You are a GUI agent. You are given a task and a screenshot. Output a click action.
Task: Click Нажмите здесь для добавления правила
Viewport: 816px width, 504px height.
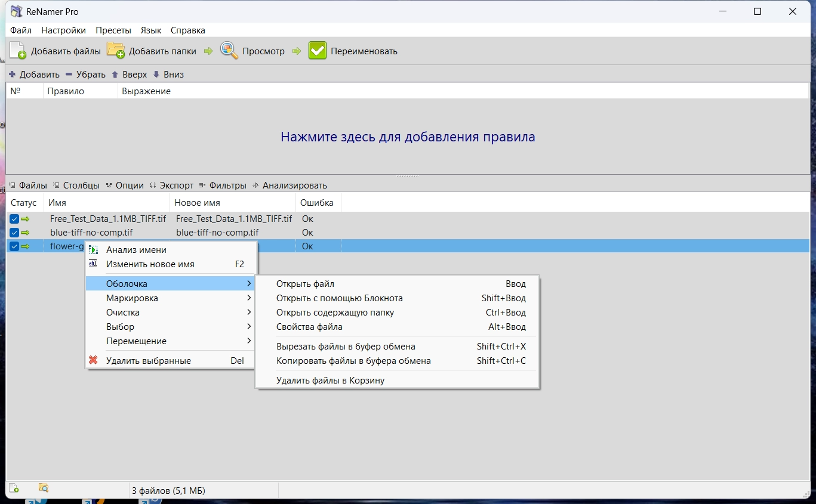pos(408,137)
